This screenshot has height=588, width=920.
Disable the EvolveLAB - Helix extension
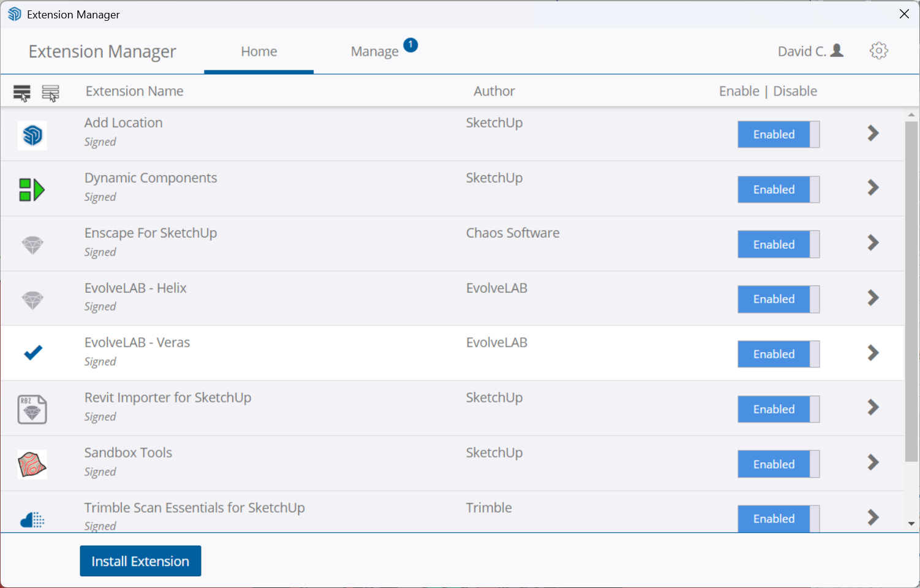779,299
